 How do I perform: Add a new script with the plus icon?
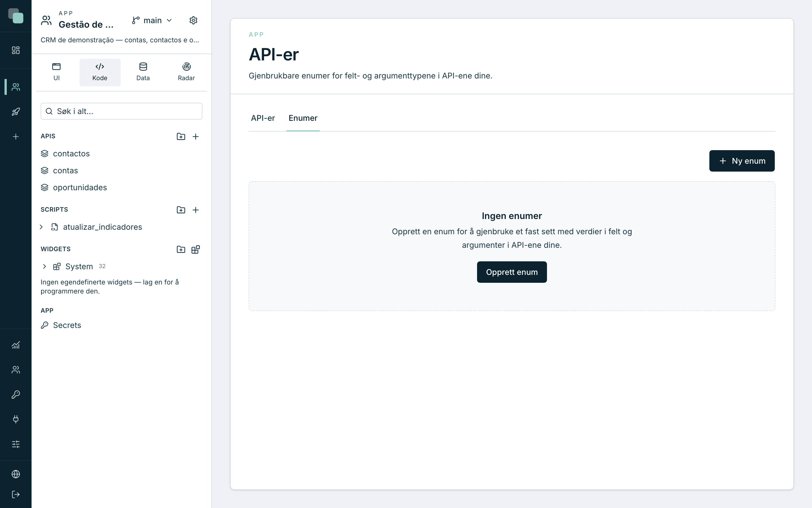point(196,210)
